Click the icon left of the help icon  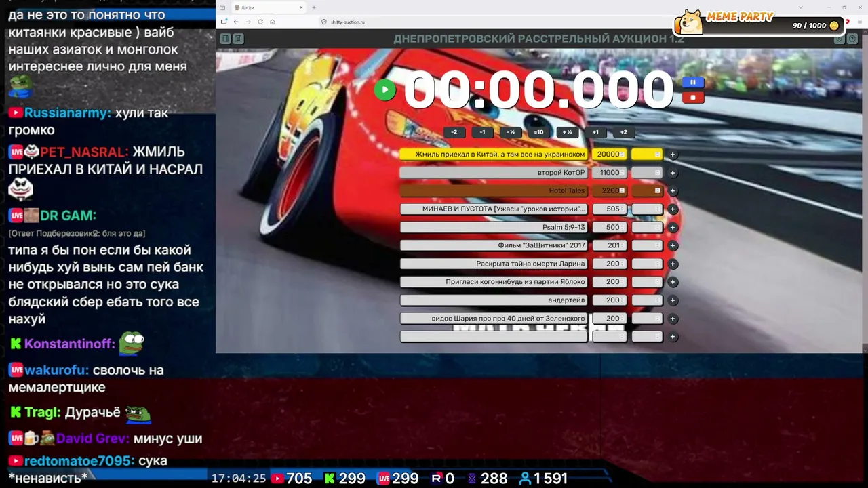pos(840,39)
